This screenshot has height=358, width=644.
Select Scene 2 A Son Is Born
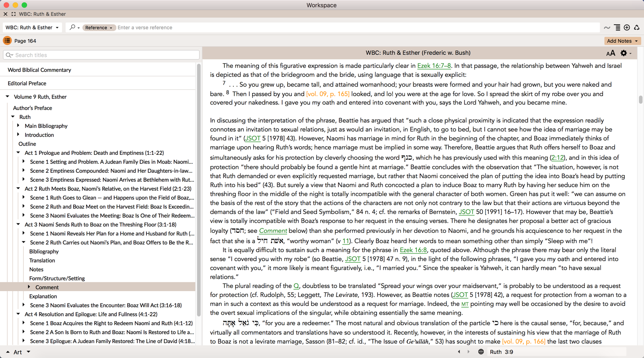pyautogui.click(x=112, y=332)
